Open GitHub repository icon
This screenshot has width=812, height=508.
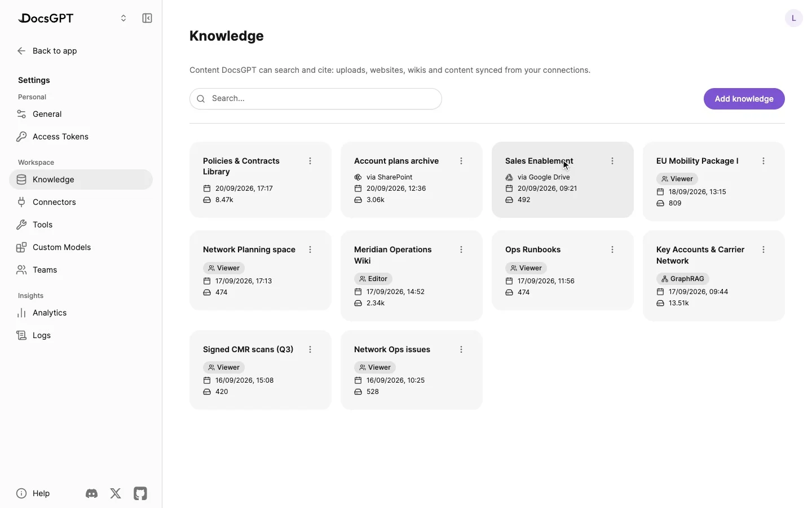coord(140,493)
